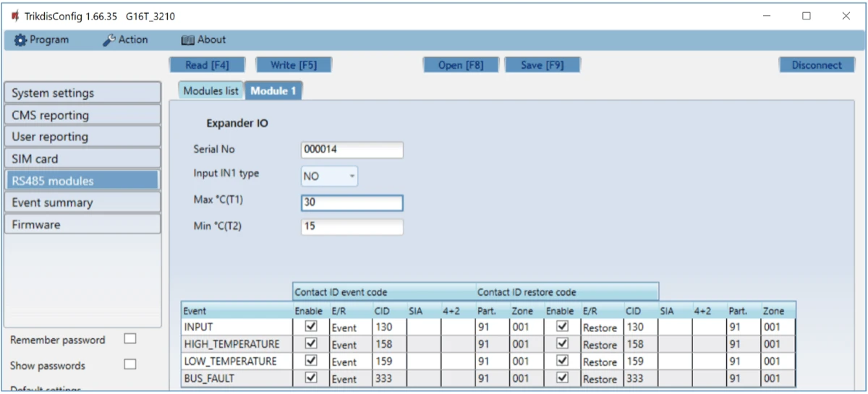
Task: Click the TrikdisConfig app icon in title bar
Action: [x=15, y=16]
